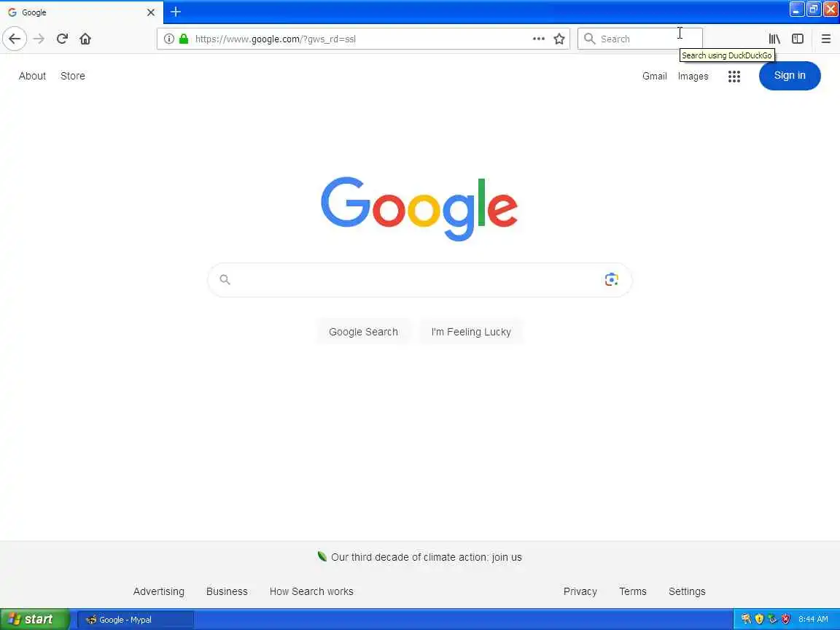
Task: Search by image with camera icon
Action: 611,279
